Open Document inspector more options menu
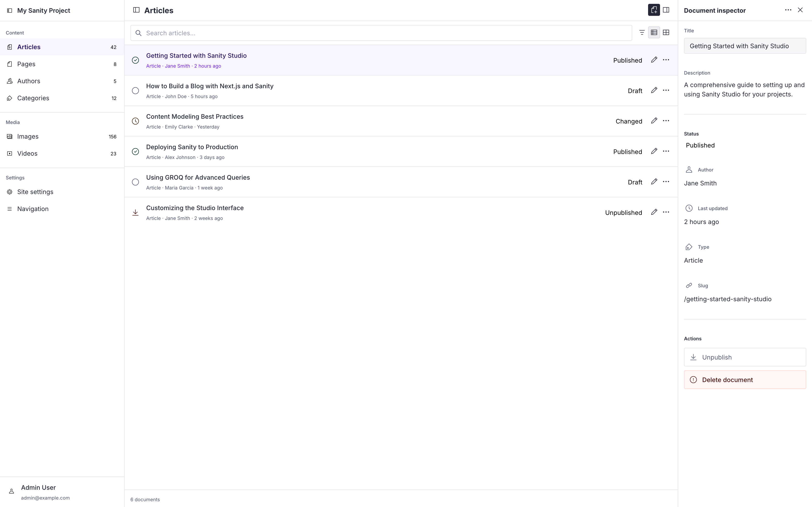 tap(788, 10)
